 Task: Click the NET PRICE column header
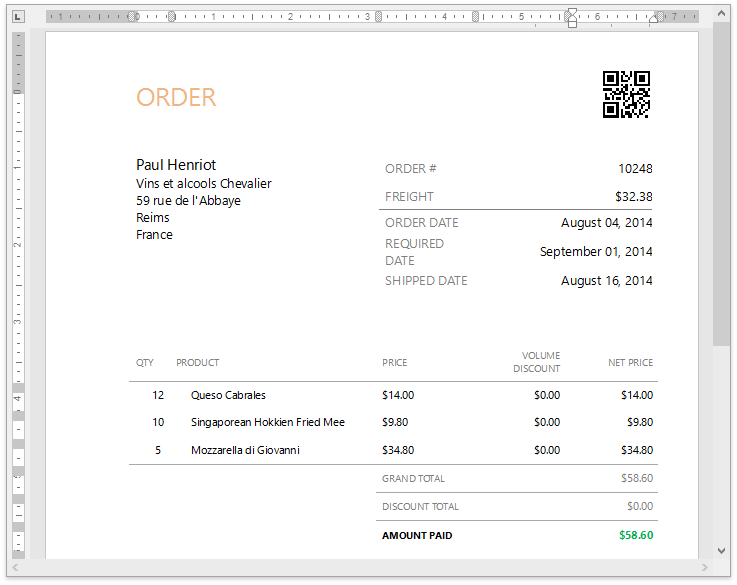(630, 362)
